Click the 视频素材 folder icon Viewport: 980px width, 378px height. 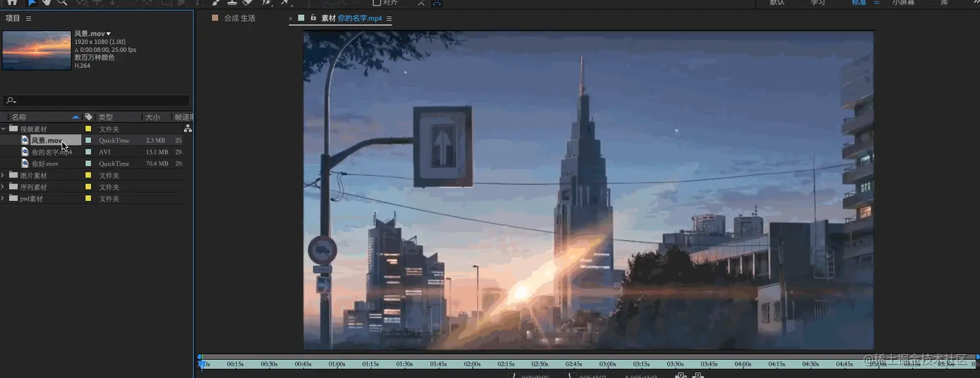pos(14,129)
